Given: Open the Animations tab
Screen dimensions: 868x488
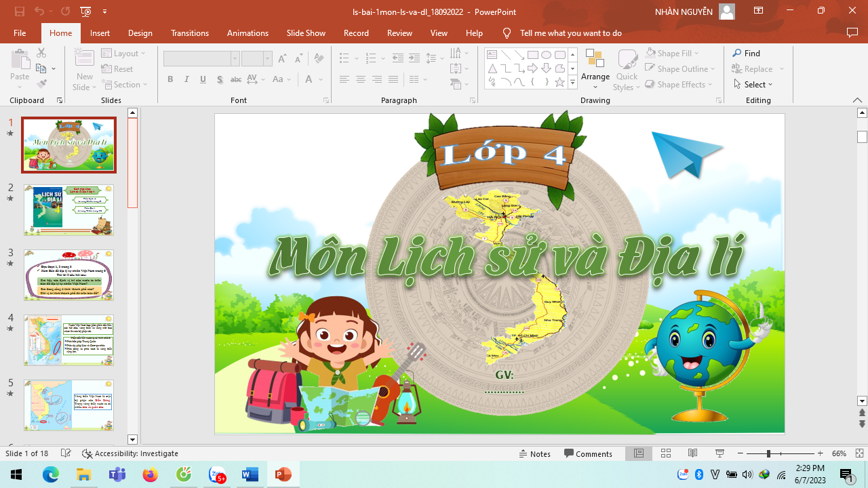Looking at the screenshot, I should (248, 33).
